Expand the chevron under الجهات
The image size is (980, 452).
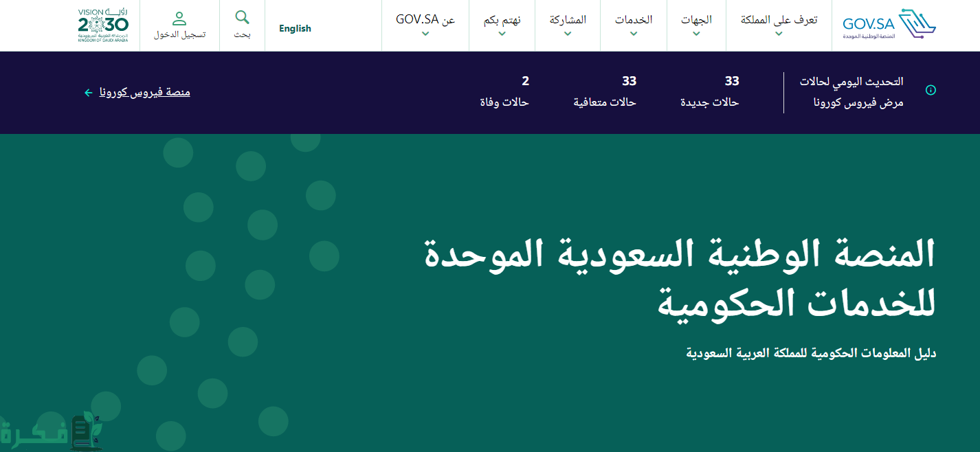(696, 34)
